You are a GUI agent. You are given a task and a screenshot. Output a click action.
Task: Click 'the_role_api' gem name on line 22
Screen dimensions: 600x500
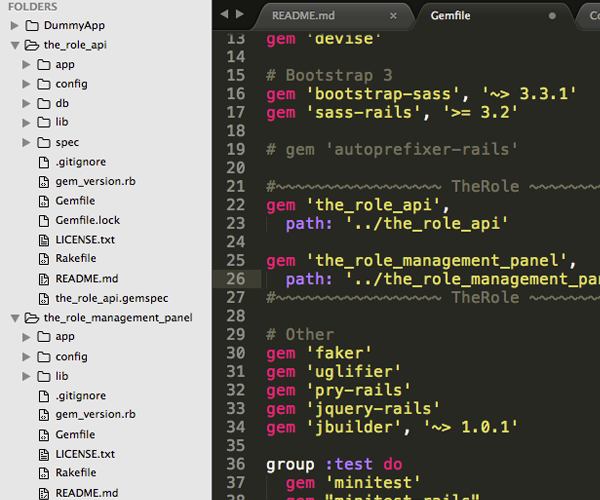coord(373,205)
